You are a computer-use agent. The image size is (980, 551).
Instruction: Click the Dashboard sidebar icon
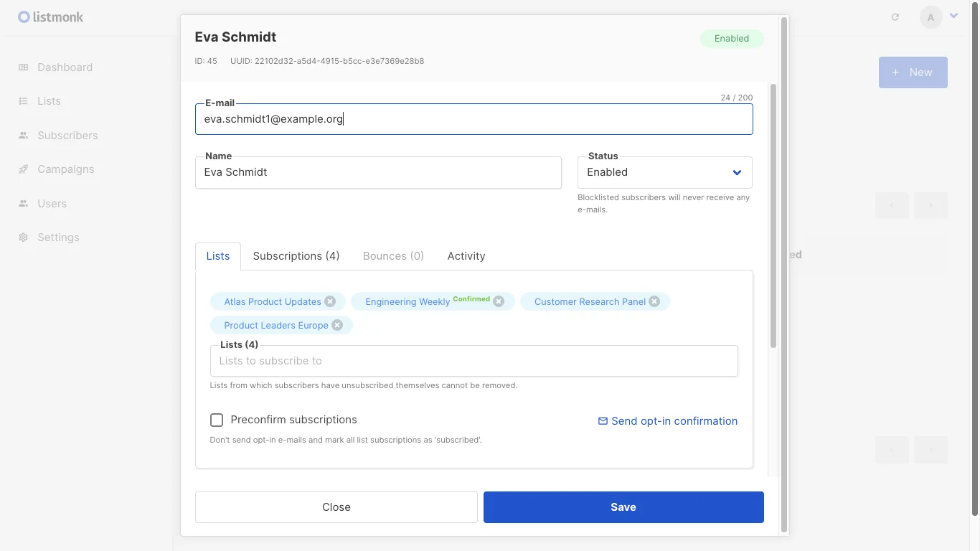pyautogui.click(x=24, y=67)
